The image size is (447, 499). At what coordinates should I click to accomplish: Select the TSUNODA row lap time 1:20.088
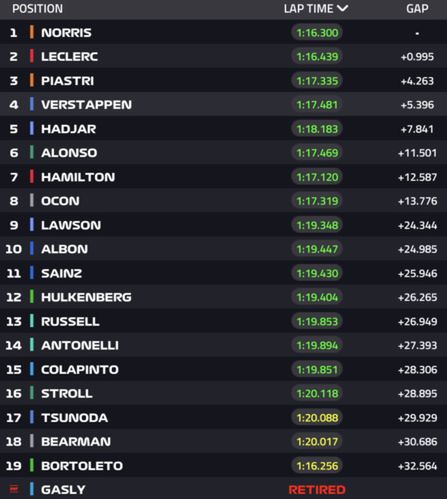317,418
